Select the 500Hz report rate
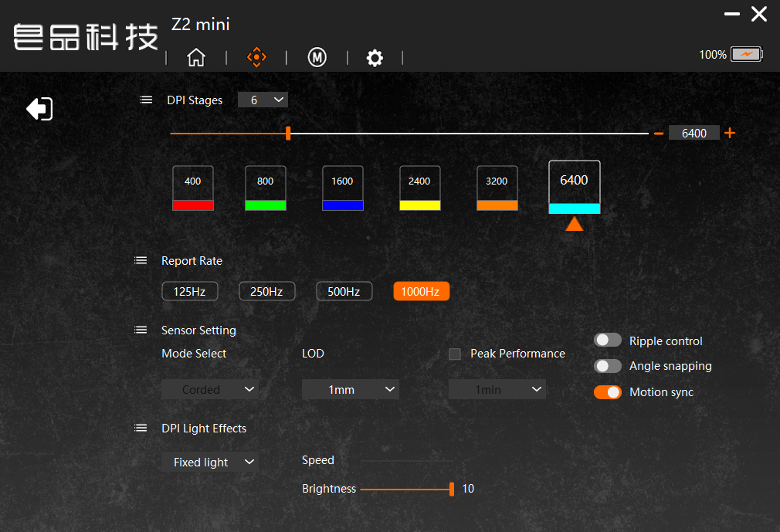This screenshot has width=780, height=532. 344,291
